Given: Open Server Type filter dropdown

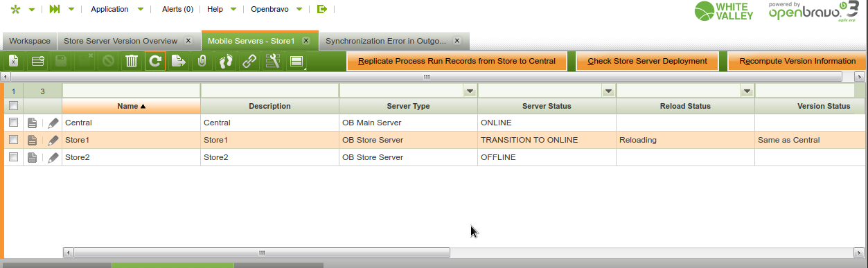Looking at the screenshot, I should click(x=470, y=91).
